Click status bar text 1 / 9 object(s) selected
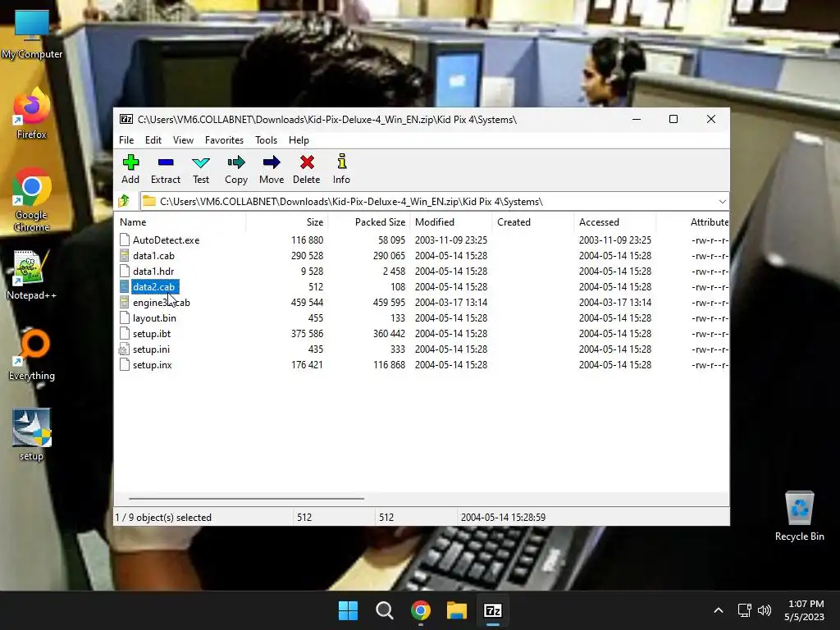 click(163, 518)
